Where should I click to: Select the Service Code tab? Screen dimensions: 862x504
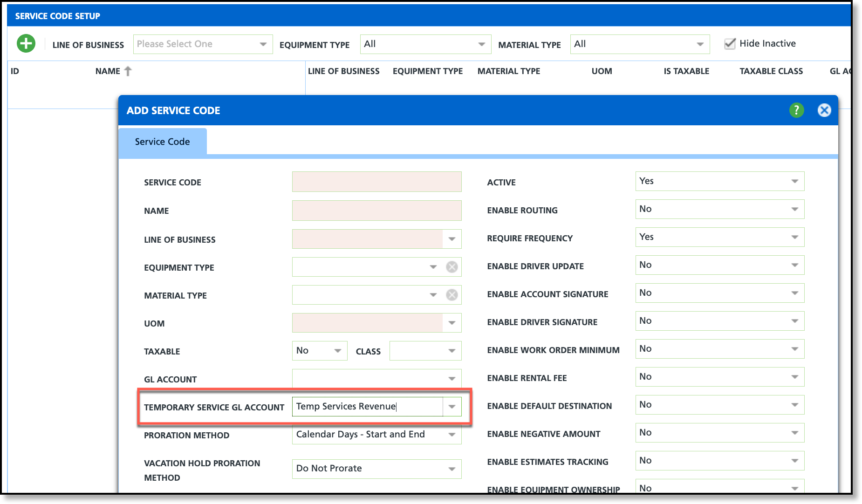pos(162,142)
